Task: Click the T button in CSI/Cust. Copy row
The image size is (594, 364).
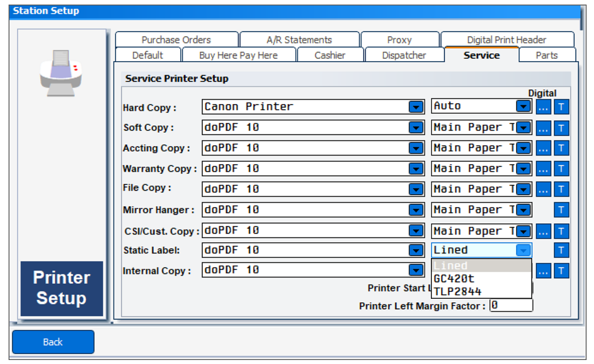Action: [561, 231]
